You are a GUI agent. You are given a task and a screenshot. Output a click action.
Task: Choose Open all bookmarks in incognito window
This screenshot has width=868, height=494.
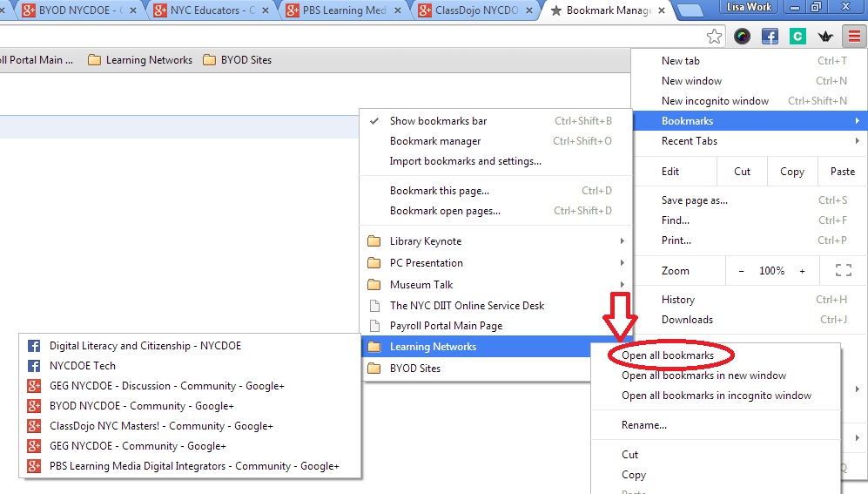[716, 396]
